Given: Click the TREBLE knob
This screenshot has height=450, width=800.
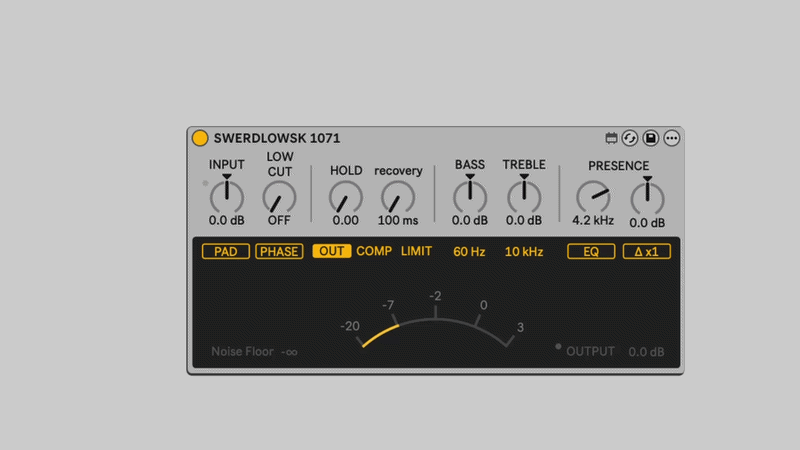Looking at the screenshot, I should coord(524,197).
